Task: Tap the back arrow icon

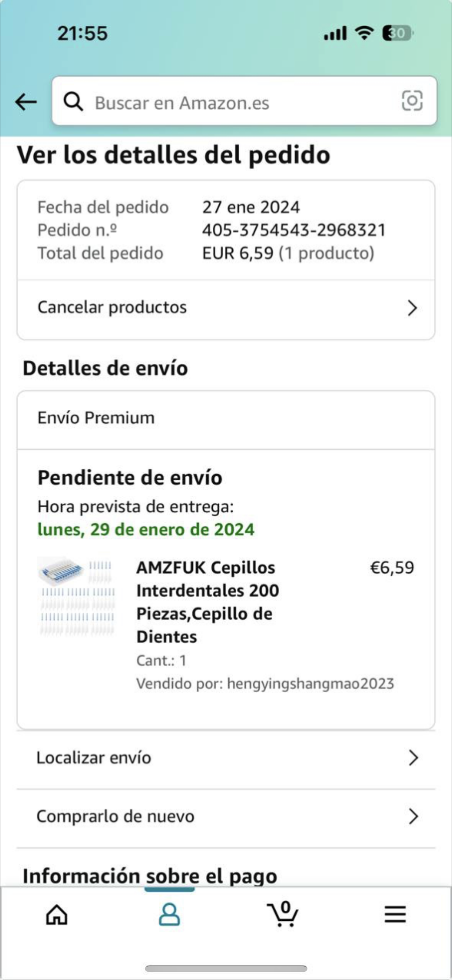Action: pyautogui.click(x=26, y=102)
